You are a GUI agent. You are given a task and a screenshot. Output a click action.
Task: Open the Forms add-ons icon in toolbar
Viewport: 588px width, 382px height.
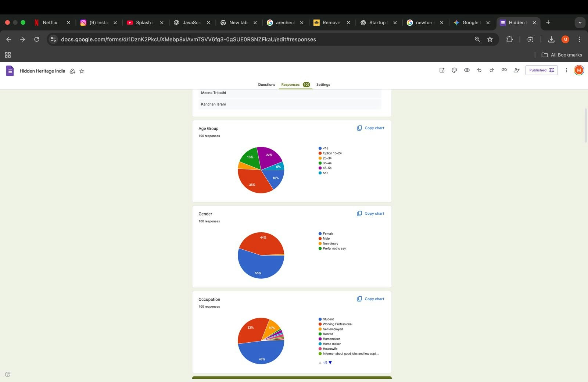(442, 70)
